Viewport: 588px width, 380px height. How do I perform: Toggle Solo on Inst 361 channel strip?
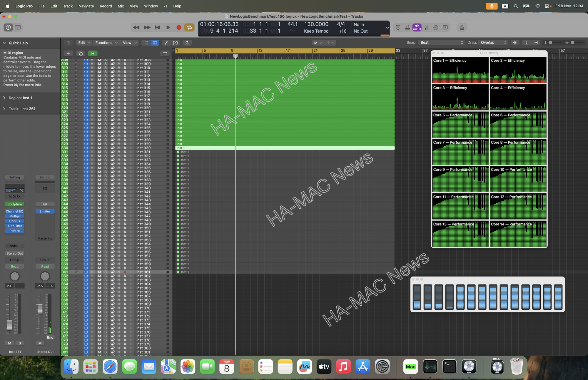tap(20, 343)
